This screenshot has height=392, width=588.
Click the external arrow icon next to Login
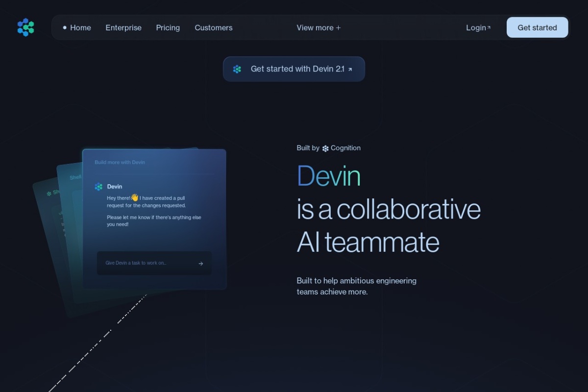pos(489,27)
